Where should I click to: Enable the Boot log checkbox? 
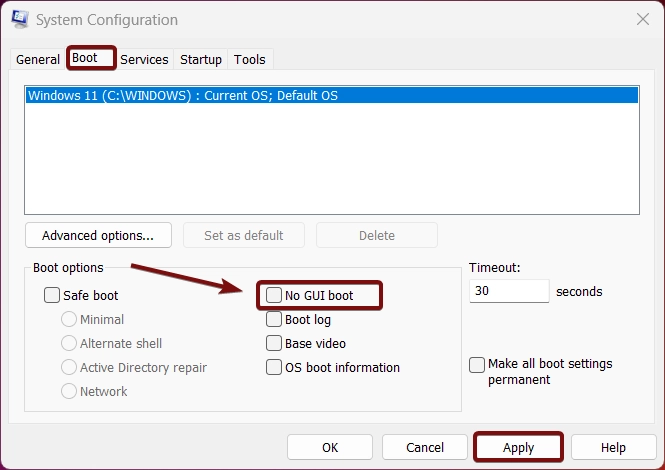[274, 319]
